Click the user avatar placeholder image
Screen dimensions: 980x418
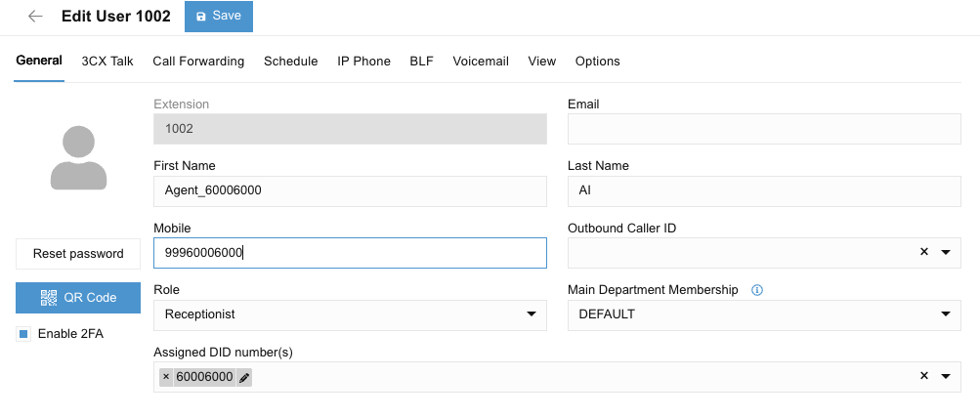(78, 156)
